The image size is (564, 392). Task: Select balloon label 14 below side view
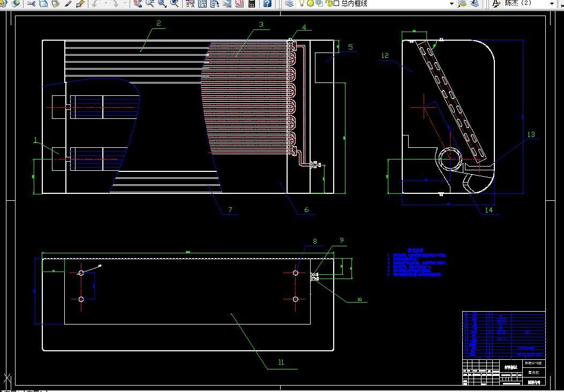[x=489, y=210]
